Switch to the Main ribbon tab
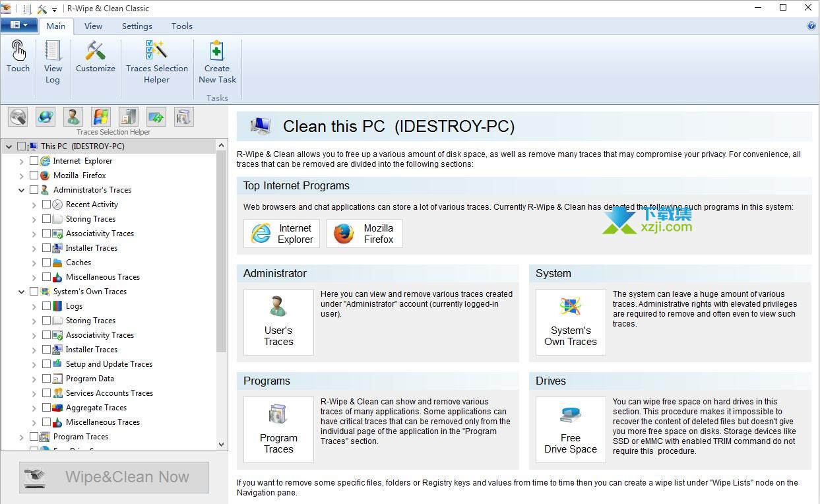The width and height of the screenshot is (820, 504). 55,26
